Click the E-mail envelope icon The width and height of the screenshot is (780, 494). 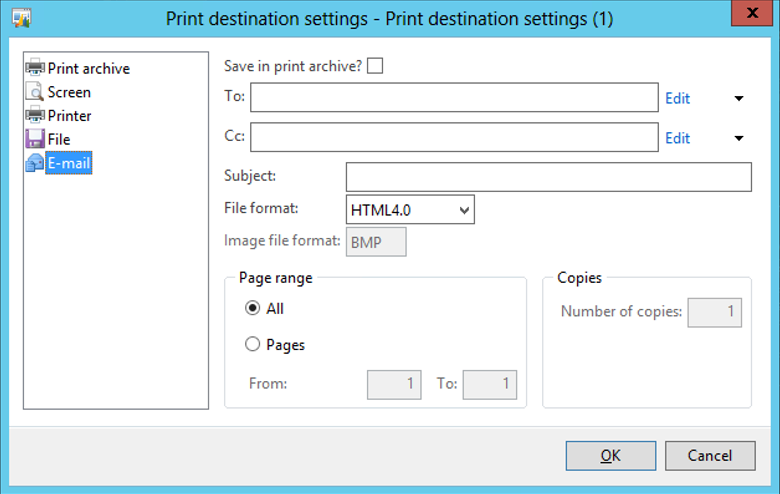[35, 162]
